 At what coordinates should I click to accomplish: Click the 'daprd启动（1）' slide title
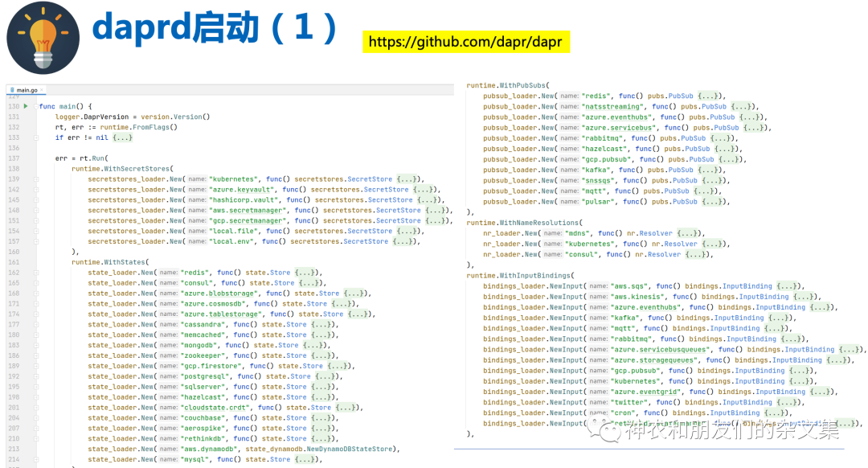[x=215, y=27]
